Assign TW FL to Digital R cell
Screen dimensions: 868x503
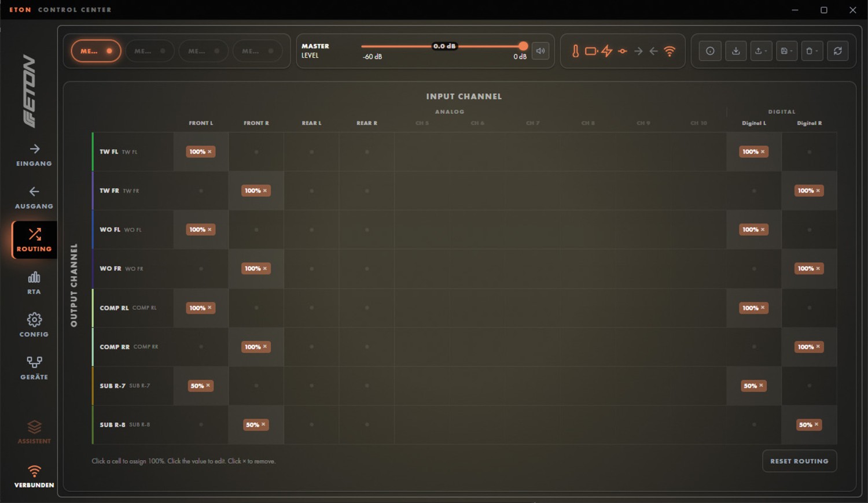[809, 151]
